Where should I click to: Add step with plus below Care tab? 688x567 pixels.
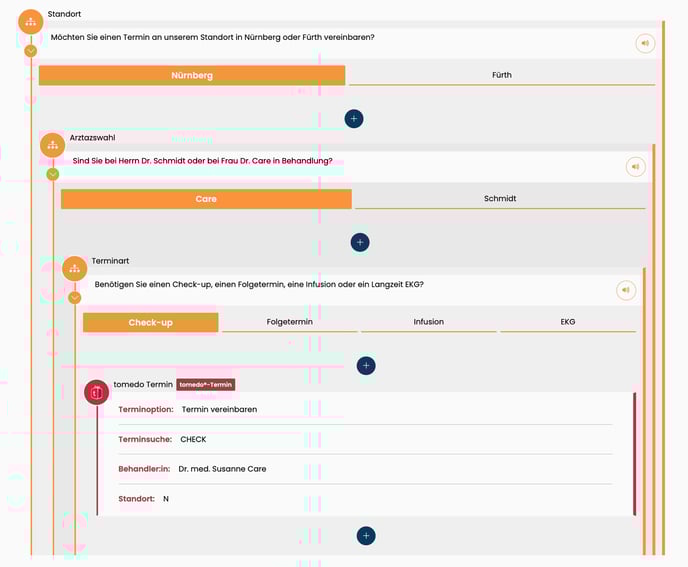click(360, 242)
